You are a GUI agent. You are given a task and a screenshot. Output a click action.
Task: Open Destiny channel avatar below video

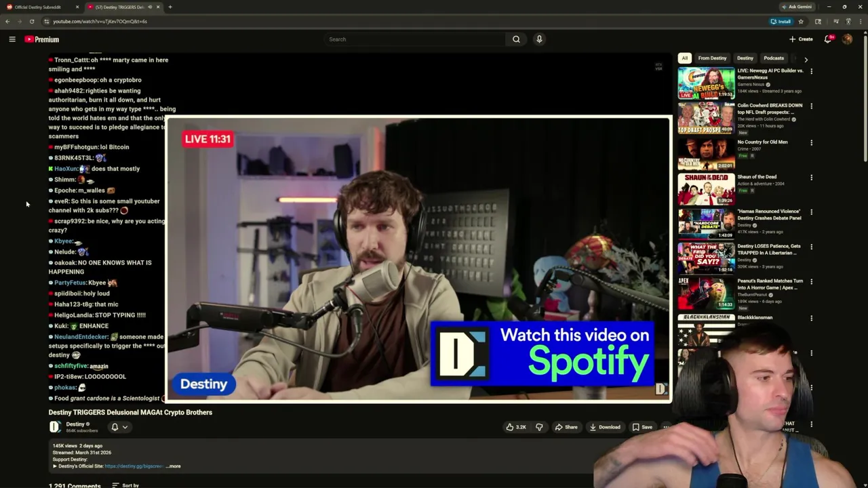(55, 426)
